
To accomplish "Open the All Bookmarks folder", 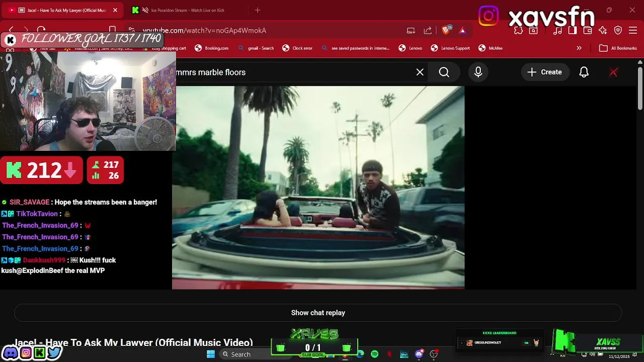I will tap(618, 48).
